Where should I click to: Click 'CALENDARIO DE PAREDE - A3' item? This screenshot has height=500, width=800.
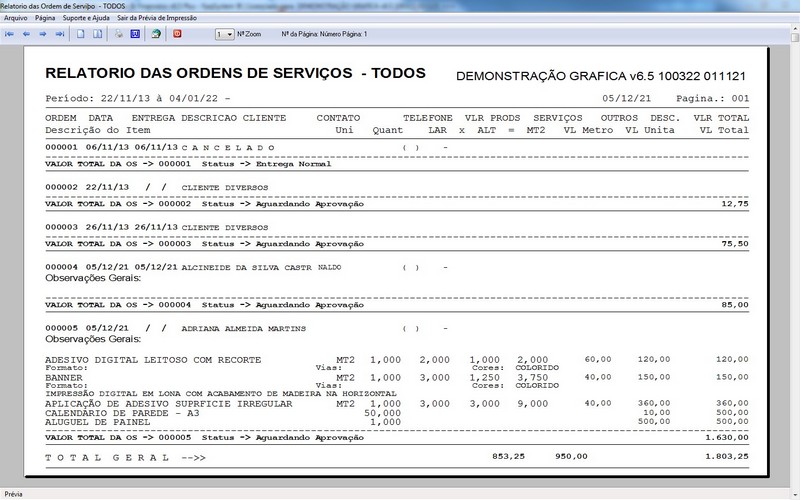122,413
